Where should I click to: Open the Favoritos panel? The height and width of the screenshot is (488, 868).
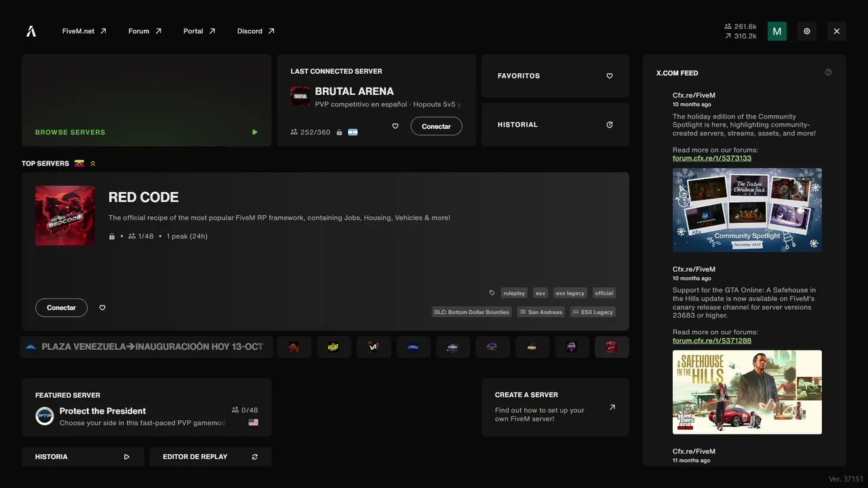click(555, 76)
